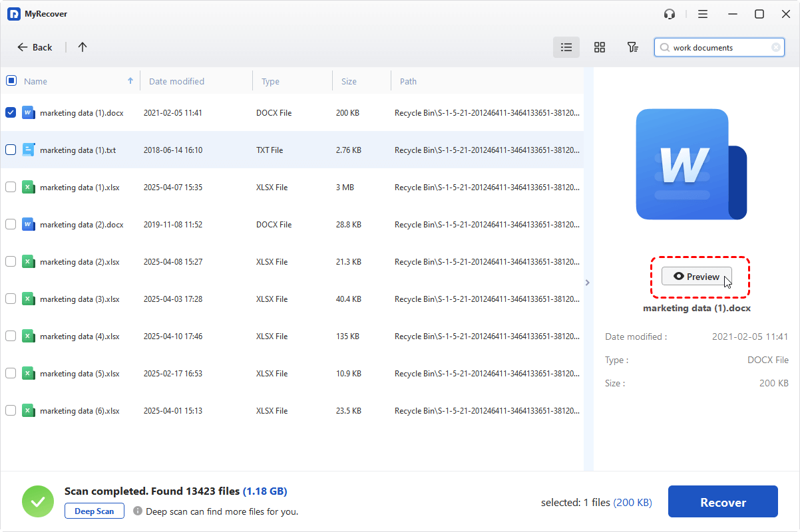Sort list by Date modified column

point(176,81)
